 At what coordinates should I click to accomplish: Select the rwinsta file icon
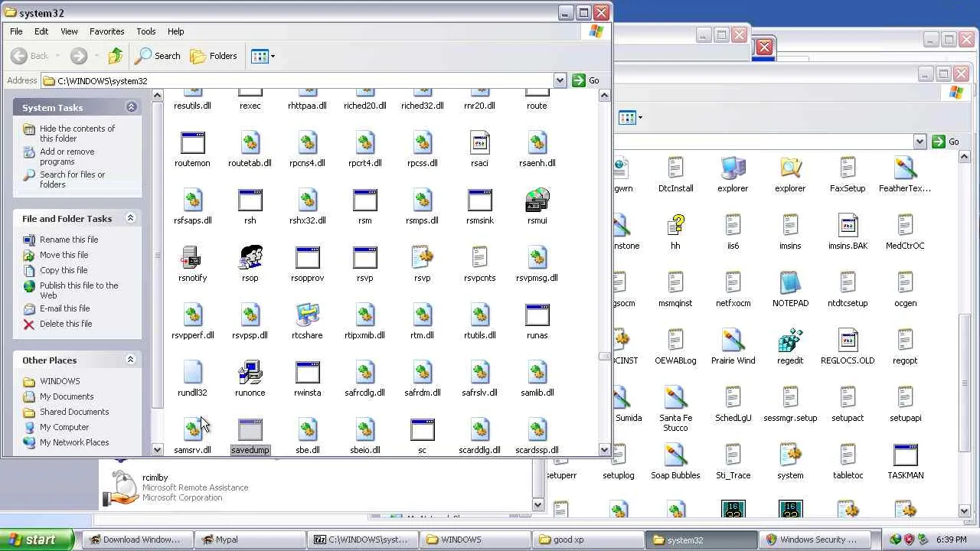click(308, 373)
